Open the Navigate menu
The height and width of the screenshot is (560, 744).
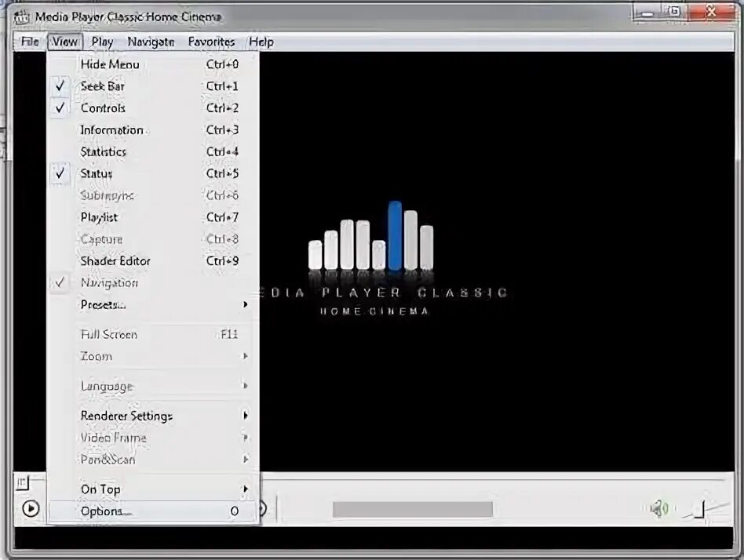tap(151, 42)
